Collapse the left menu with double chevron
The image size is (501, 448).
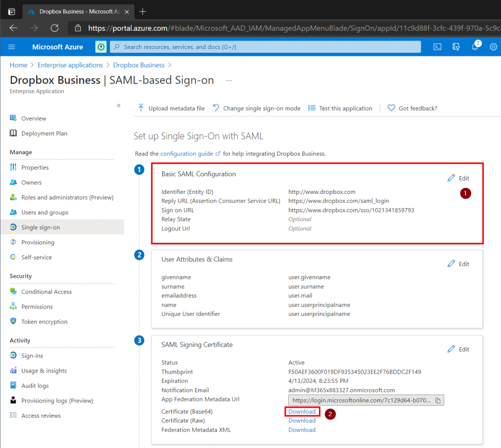[x=118, y=106]
